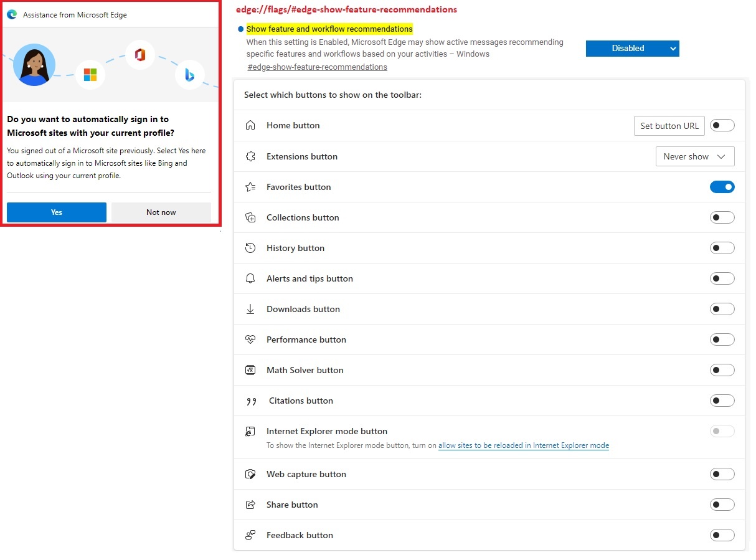Enable the Feedback button toggle

722,535
